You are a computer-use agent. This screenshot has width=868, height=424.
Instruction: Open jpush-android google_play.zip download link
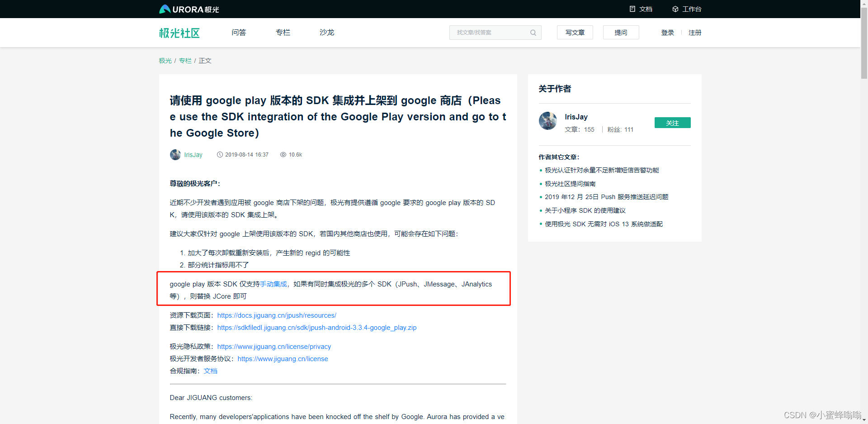pyautogui.click(x=317, y=328)
